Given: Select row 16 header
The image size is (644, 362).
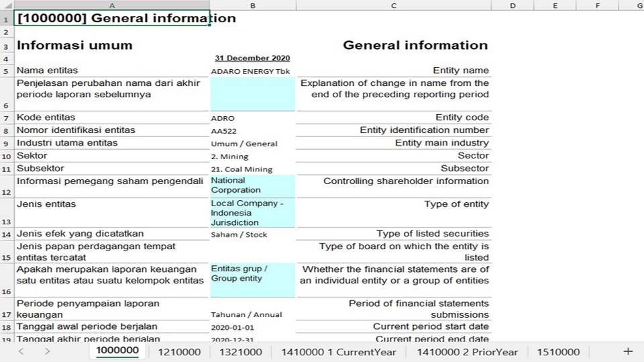Looking at the screenshot, I should (7, 280).
